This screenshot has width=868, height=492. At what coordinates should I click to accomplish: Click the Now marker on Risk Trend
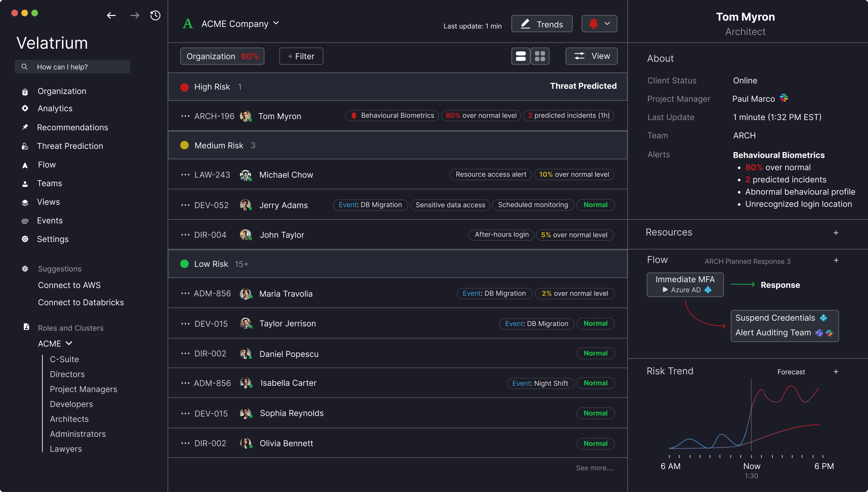tap(751, 467)
